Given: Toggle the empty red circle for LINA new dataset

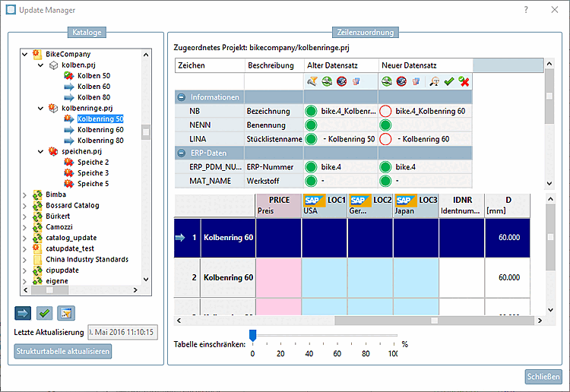Looking at the screenshot, I should pos(386,139).
